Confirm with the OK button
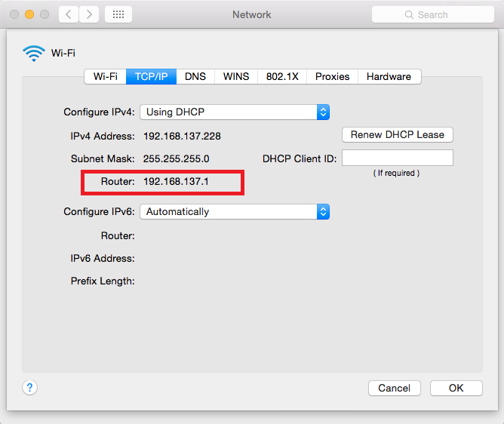 pyautogui.click(x=456, y=389)
